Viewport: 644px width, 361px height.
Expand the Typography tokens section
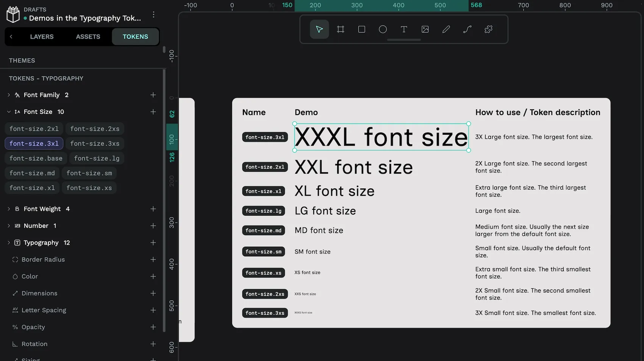(9, 243)
